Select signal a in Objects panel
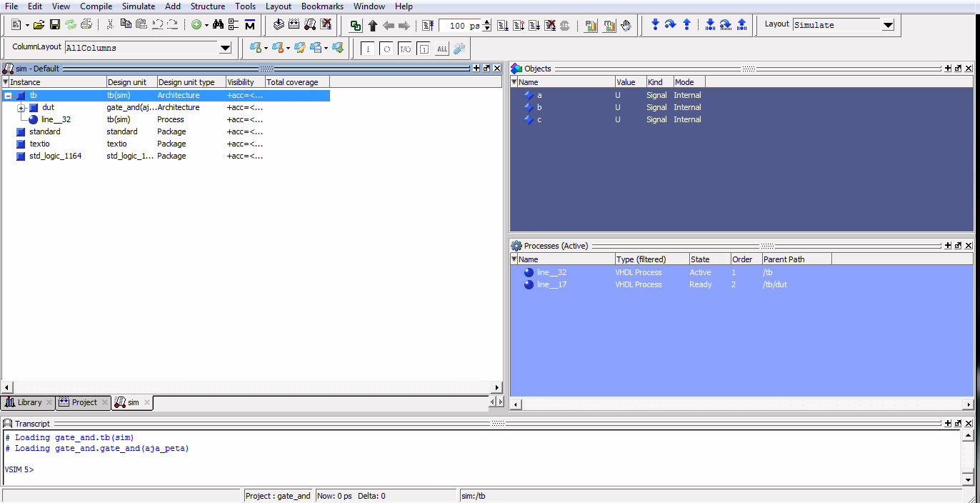 pos(539,95)
